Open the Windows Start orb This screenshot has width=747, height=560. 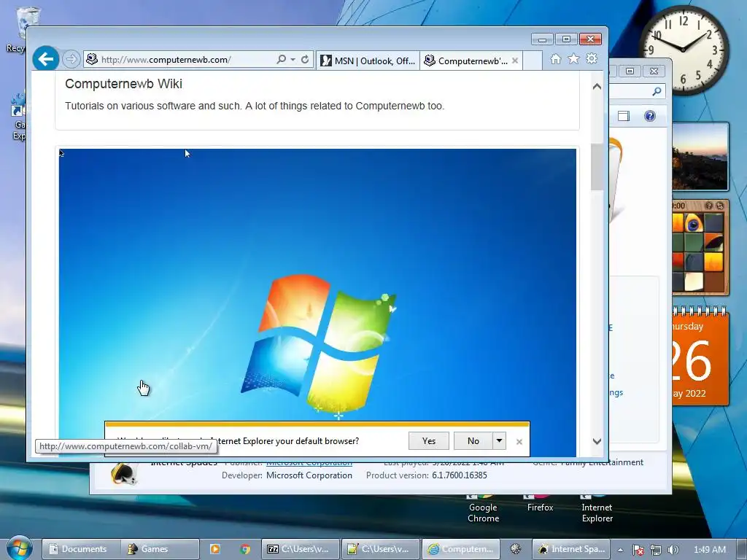click(x=18, y=548)
